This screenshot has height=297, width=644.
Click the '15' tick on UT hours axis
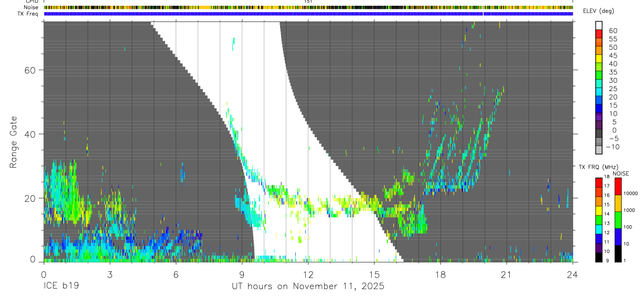pyautogui.click(x=374, y=274)
